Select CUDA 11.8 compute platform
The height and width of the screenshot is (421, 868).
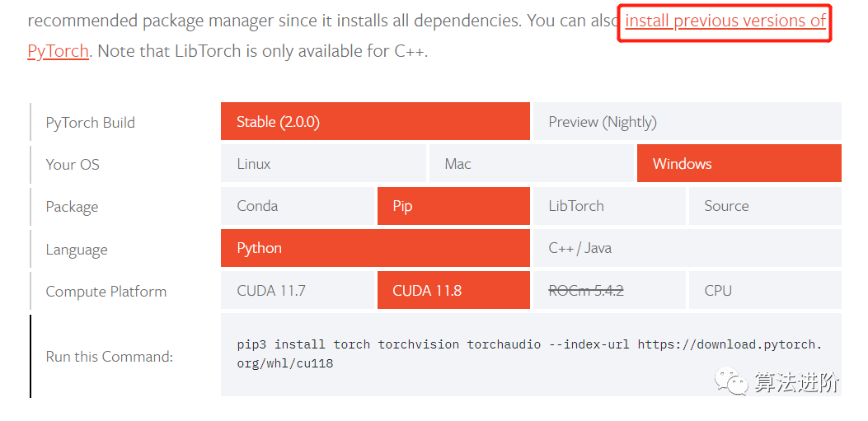[453, 291]
